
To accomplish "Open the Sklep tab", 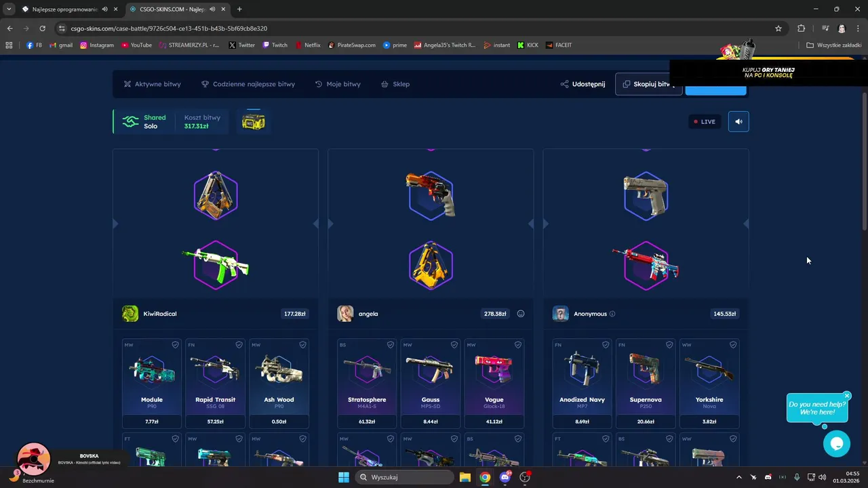I will point(395,84).
